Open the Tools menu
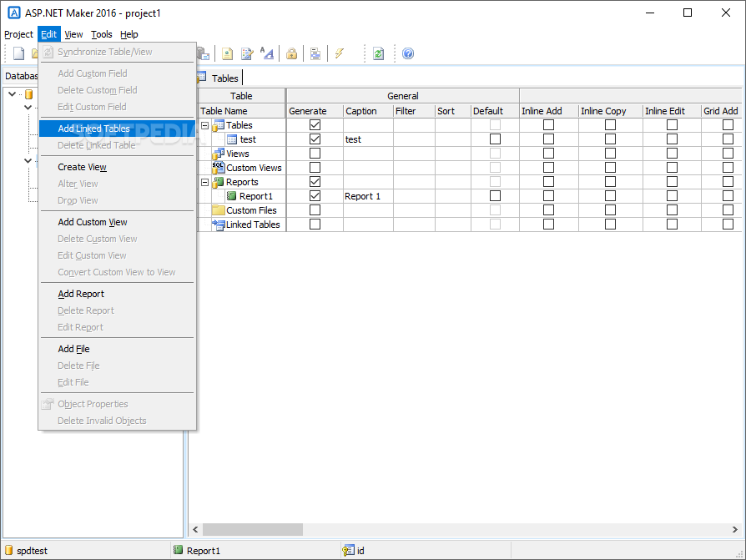The height and width of the screenshot is (560, 746). tap(101, 34)
